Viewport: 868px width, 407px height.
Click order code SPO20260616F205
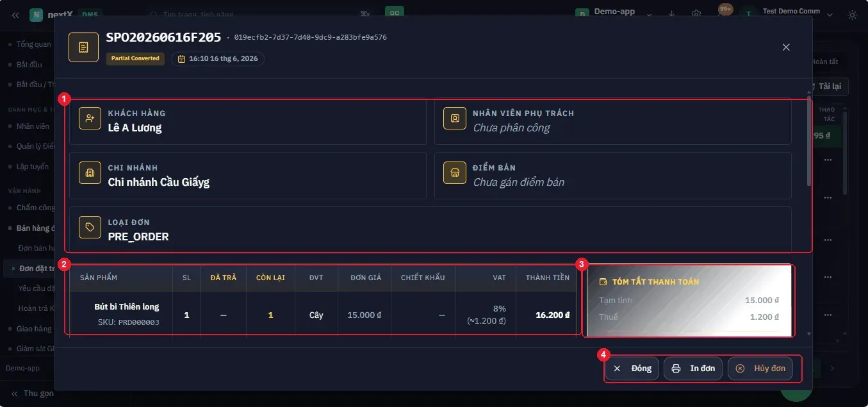tap(163, 37)
